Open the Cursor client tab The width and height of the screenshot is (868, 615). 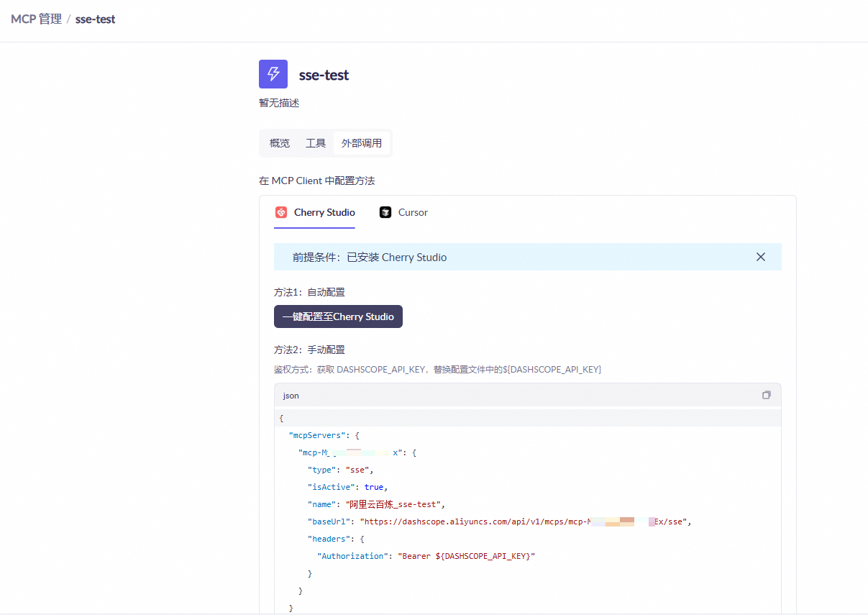pyautogui.click(x=404, y=212)
